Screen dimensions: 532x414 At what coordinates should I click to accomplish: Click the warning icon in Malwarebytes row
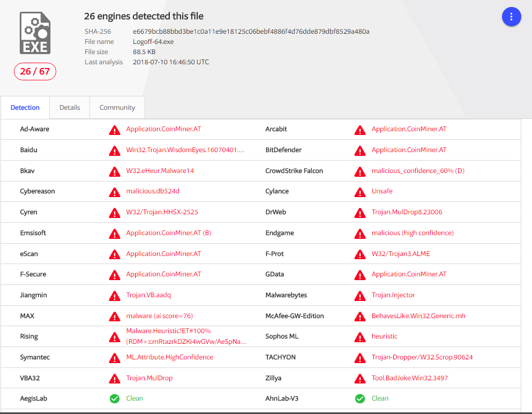360,296
